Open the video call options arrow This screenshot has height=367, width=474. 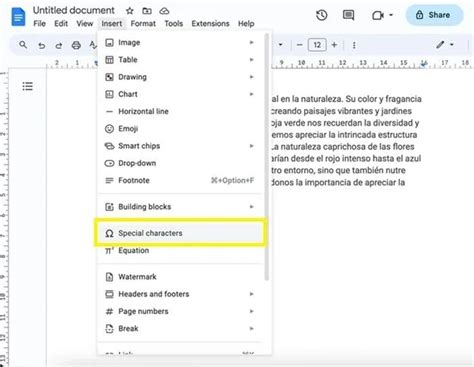pos(391,15)
